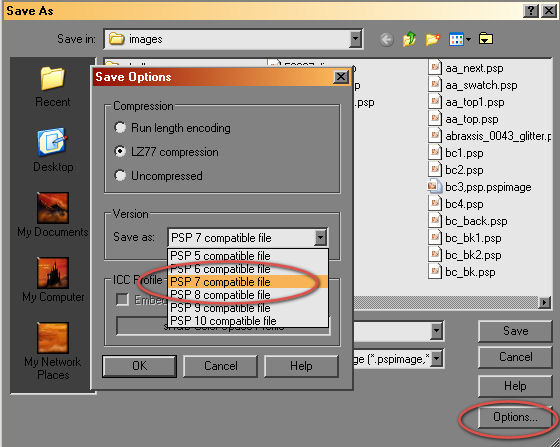Choose PSP 5 compatible file
The image size is (560, 447).
248,256
